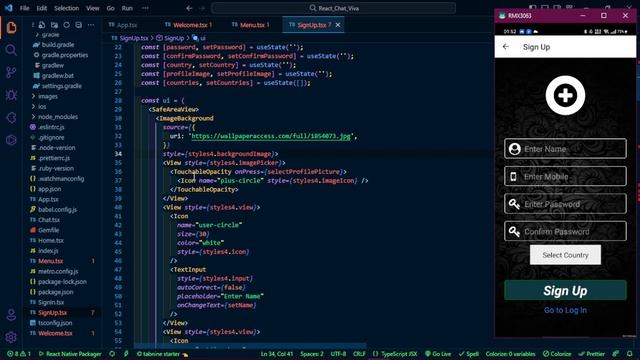Click tabnine starter in status bar

[162, 354]
